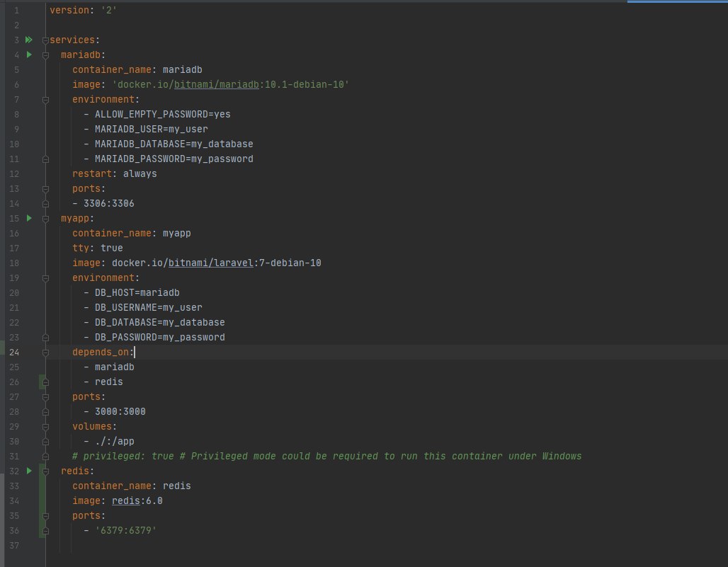This screenshot has width=728, height=567.
Task: Collapse the redis block fold marker
Action: [x=45, y=471]
